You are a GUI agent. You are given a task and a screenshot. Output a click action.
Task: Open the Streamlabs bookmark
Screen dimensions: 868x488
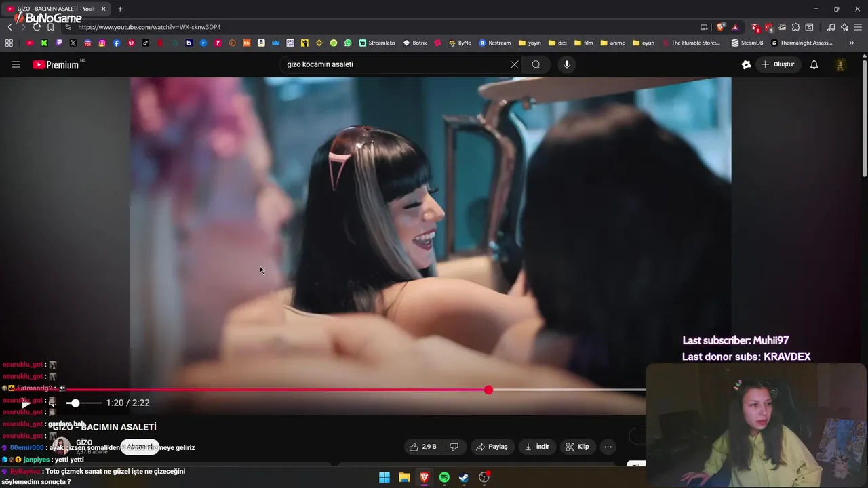point(377,43)
